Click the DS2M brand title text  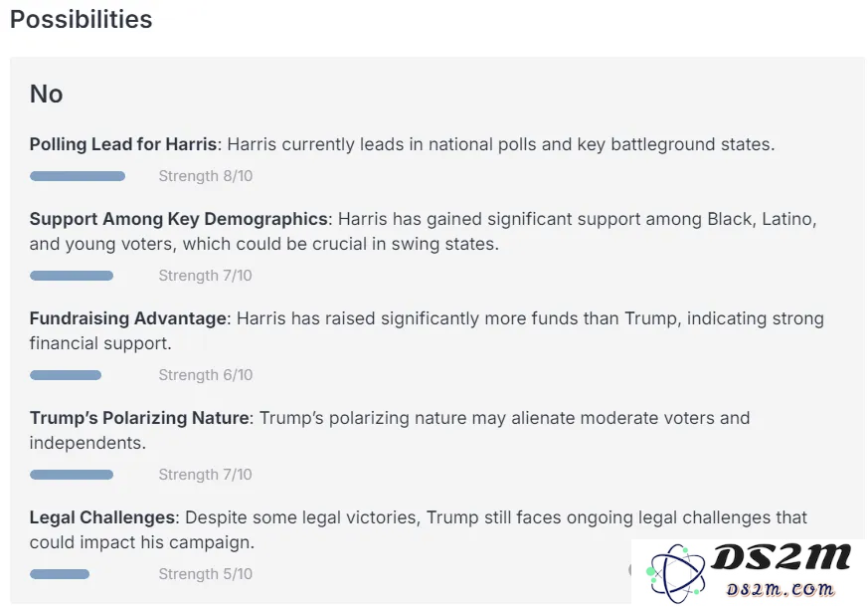click(x=781, y=557)
